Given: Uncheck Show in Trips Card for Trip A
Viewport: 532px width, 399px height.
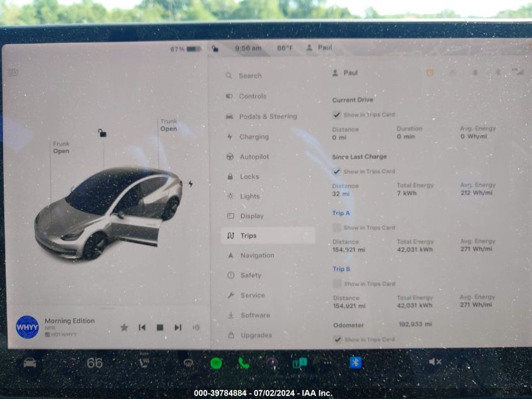Looking at the screenshot, I should pyautogui.click(x=337, y=228).
